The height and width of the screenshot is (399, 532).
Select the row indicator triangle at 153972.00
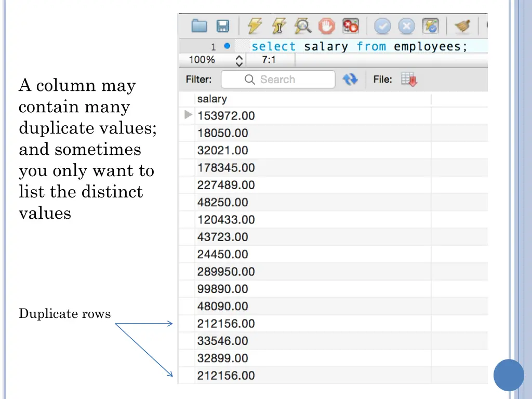188,115
